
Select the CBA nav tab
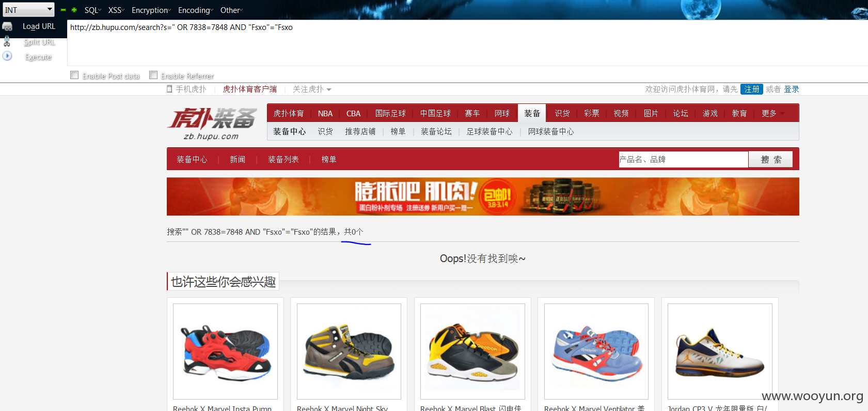click(354, 113)
